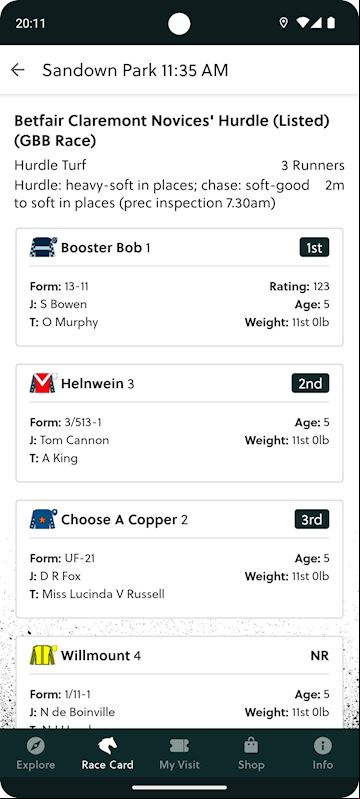Tap the Sandown Park 11:35 AM title
The width and height of the screenshot is (360, 799).
pos(135,70)
